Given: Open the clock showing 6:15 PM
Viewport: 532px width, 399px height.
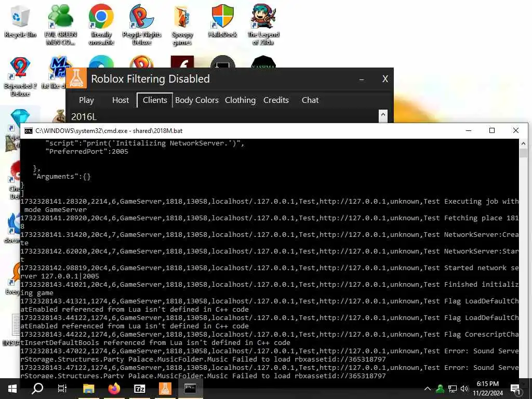Looking at the screenshot, I should (x=487, y=389).
